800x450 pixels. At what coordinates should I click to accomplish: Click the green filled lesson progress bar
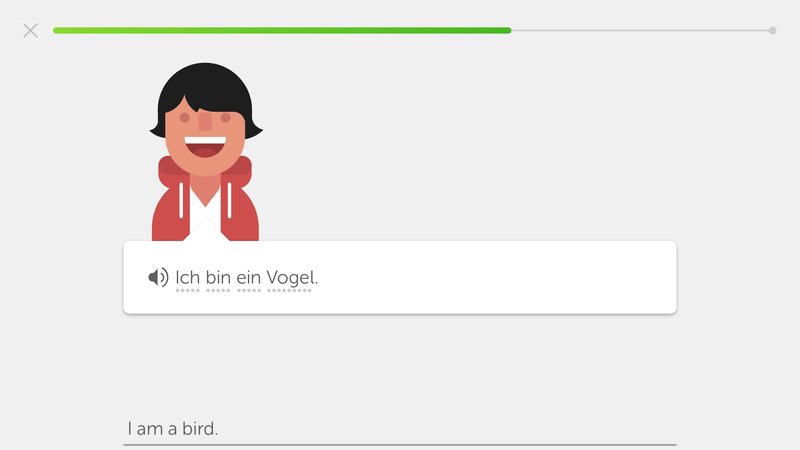click(282, 31)
